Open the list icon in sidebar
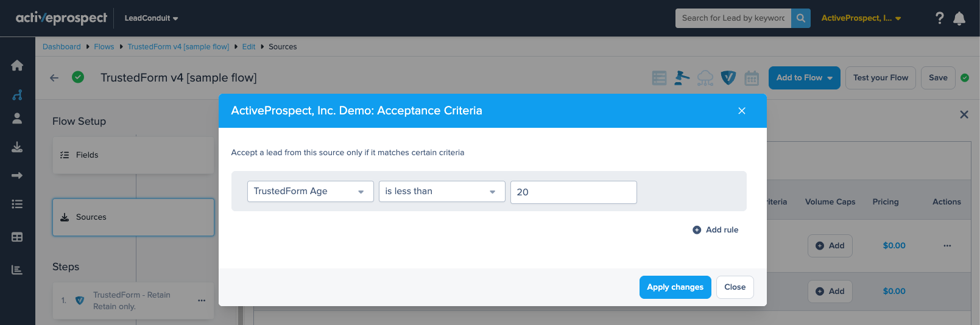 point(17,204)
